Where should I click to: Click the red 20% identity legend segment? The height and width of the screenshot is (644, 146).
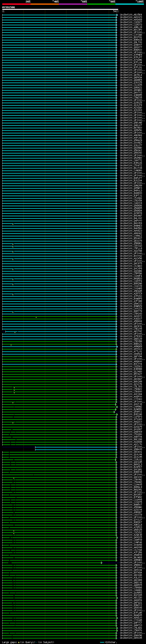pyautogui.click(x=16, y=4)
